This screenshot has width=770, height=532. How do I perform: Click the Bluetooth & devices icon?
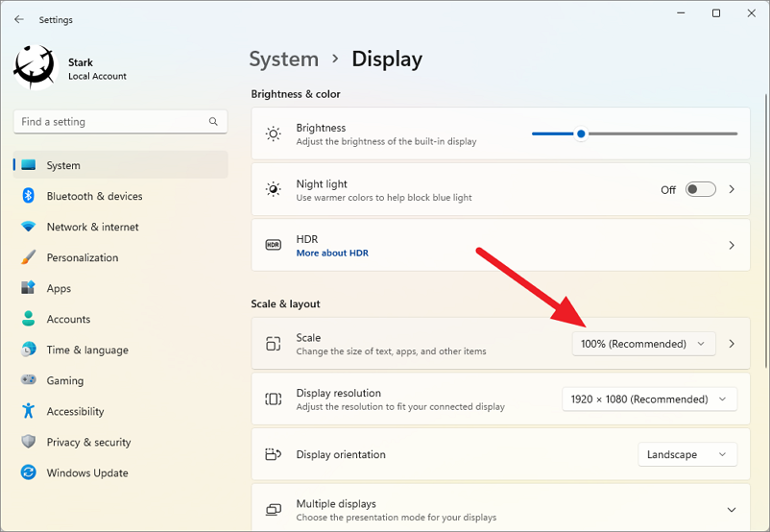click(29, 196)
